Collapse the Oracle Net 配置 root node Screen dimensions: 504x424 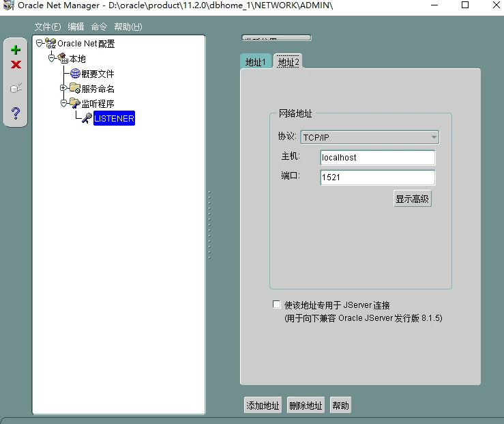(x=39, y=43)
